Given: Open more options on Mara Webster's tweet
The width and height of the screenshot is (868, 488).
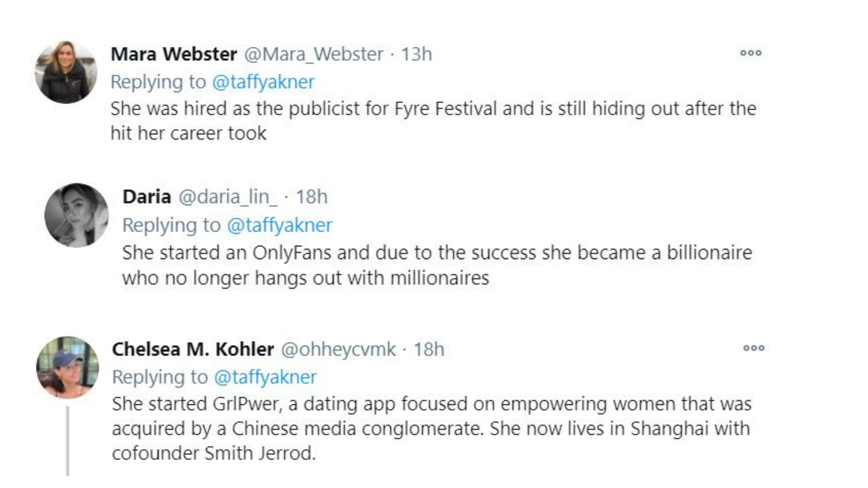Looking at the screenshot, I should [750, 53].
